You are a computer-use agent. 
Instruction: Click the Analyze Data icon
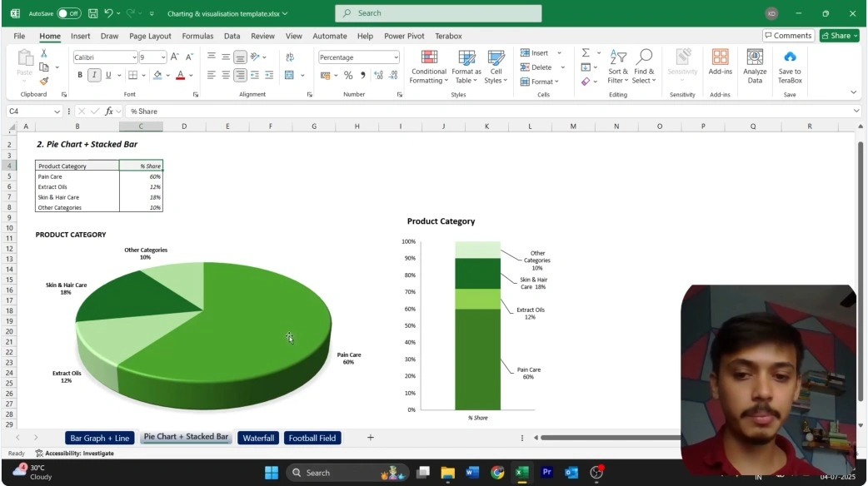pos(755,66)
